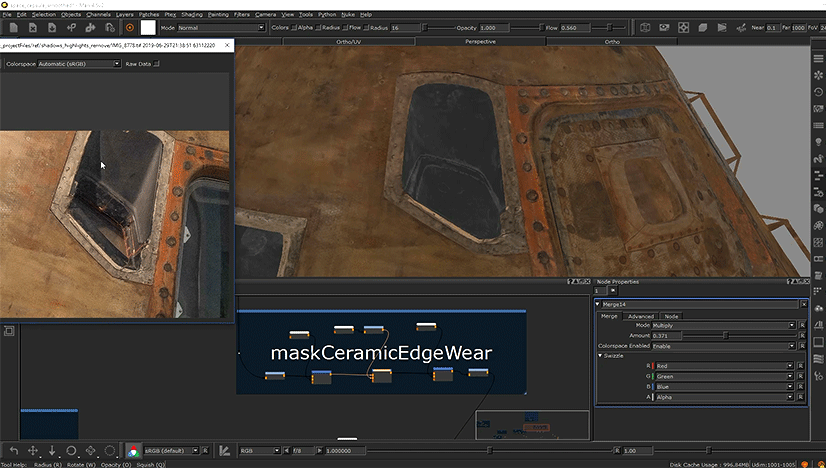
Task: Open the Merge Mode Multiply dropdown
Action: (x=723, y=325)
